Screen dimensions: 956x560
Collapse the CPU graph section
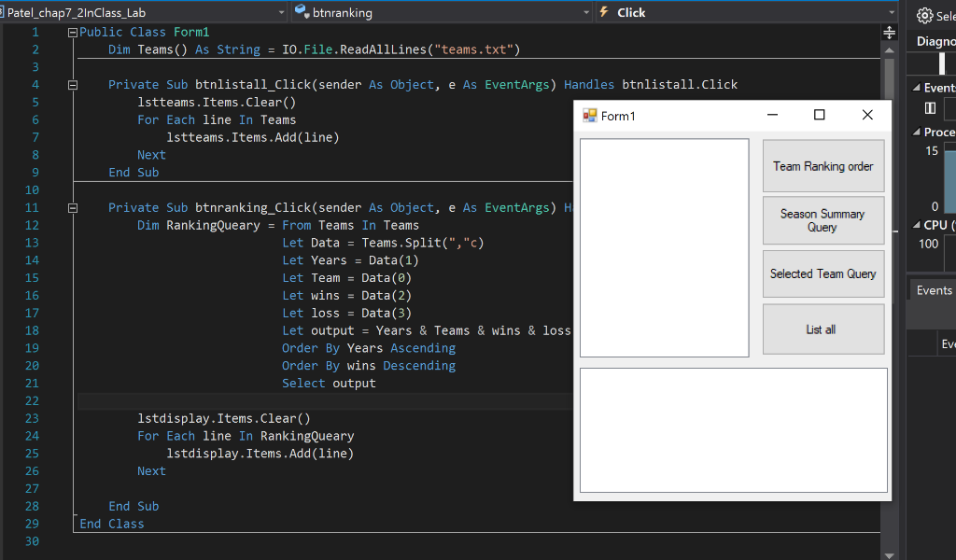click(916, 225)
